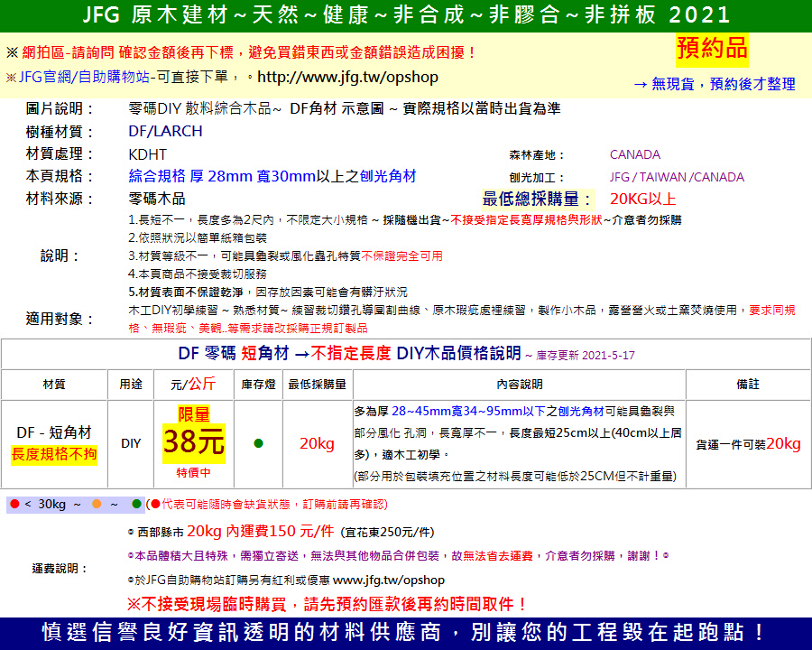Click the '森林產地：' label
Screen dimensions: 812x650
pos(537,155)
